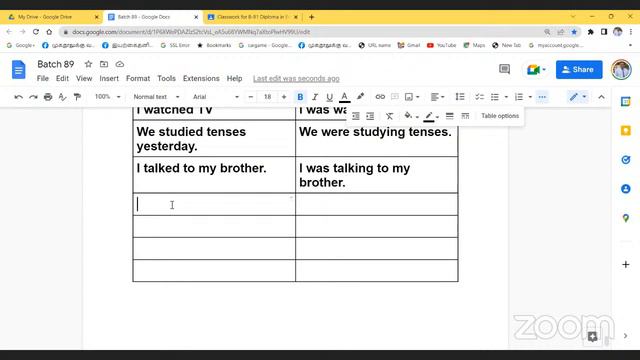Click the Move document folder icon
Screen dimensions: 640x360
(x=104, y=64)
